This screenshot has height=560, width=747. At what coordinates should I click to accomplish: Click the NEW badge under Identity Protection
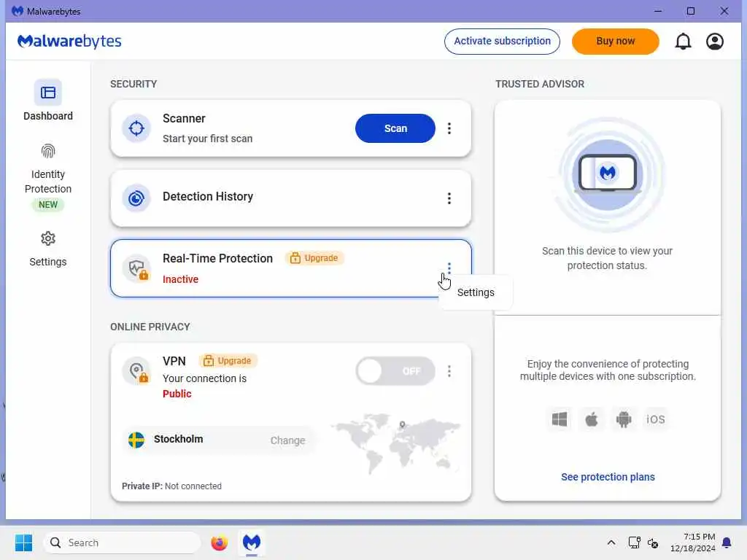[x=47, y=205]
